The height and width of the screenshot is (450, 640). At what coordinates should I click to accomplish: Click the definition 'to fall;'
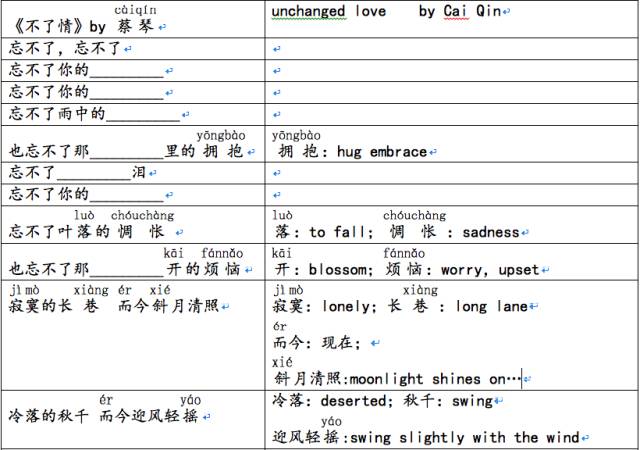(x=341, y=232)
